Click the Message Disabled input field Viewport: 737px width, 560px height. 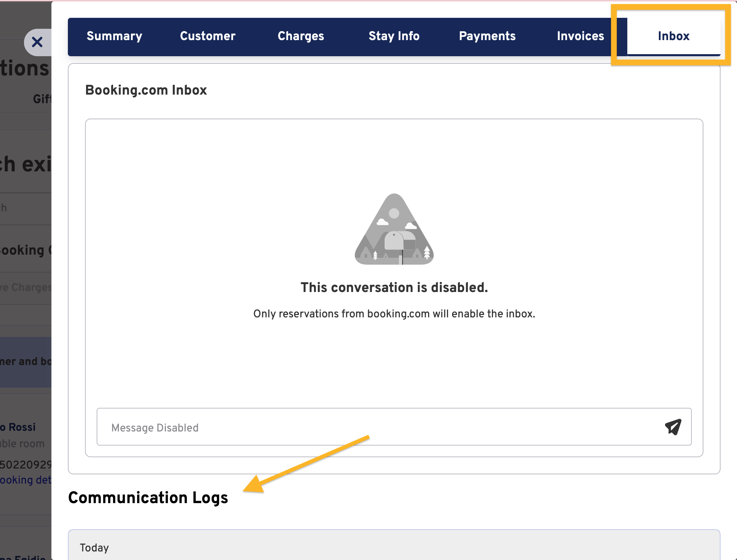(x=394, y=427)
